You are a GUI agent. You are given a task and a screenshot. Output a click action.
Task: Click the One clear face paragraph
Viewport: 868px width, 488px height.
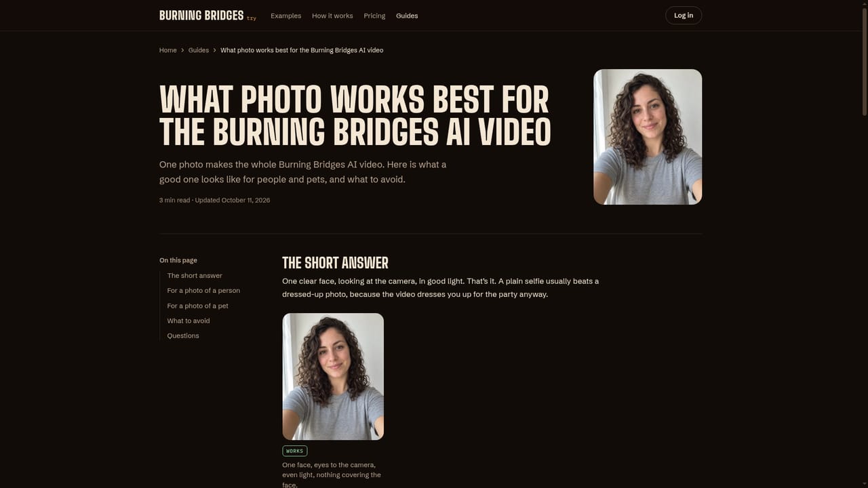(x=441, y=287)
